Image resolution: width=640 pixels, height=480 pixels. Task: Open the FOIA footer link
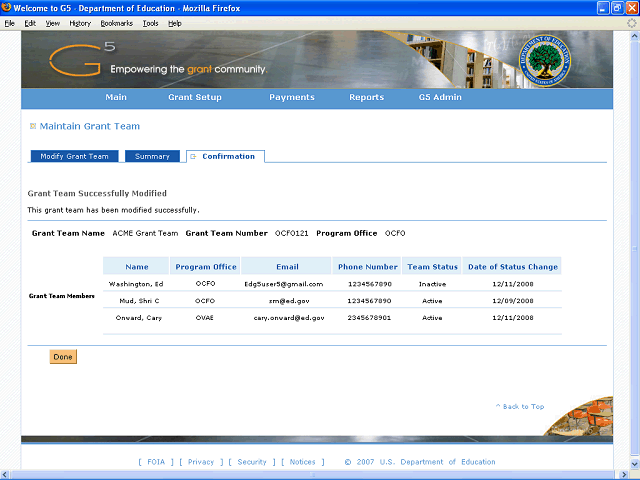pyautogui.click(x=156, y=462)
